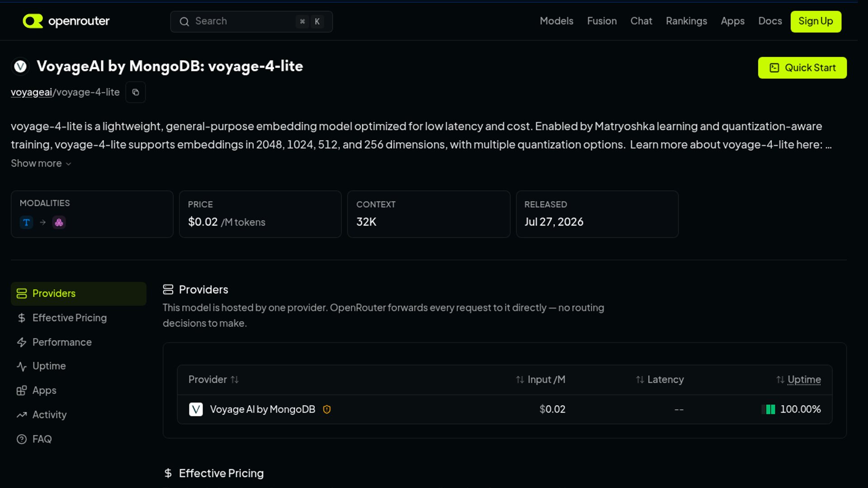Viewport: 868px width, 488px height.
Task: Click the sidebar Apps grid icon
Action: (21, 390)
